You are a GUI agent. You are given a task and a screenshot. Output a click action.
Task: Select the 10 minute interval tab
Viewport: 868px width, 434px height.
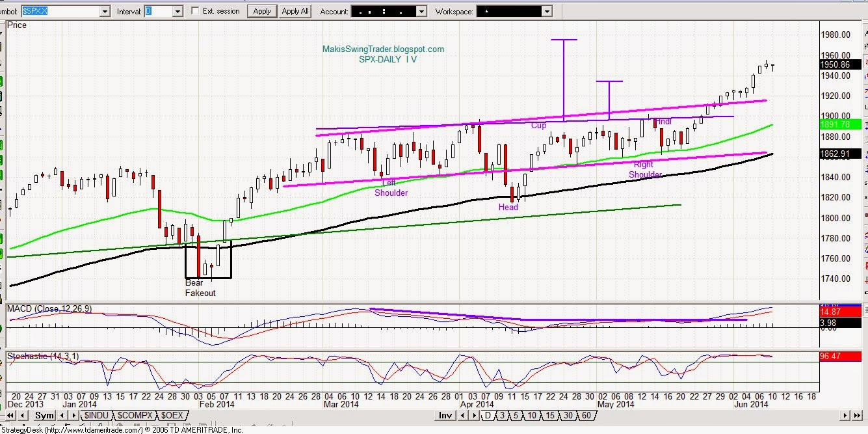[x=531, y=415]
